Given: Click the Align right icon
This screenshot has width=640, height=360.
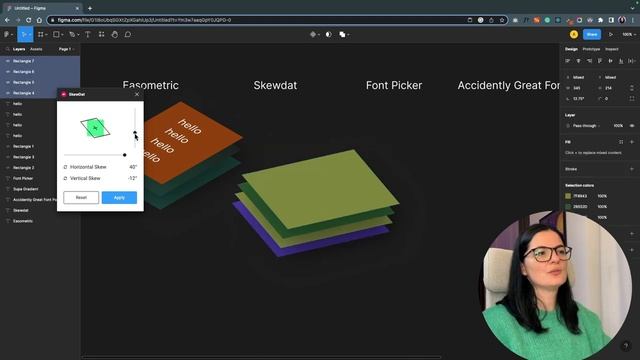Looking at the screenshot, I should [x=589, y=61].
